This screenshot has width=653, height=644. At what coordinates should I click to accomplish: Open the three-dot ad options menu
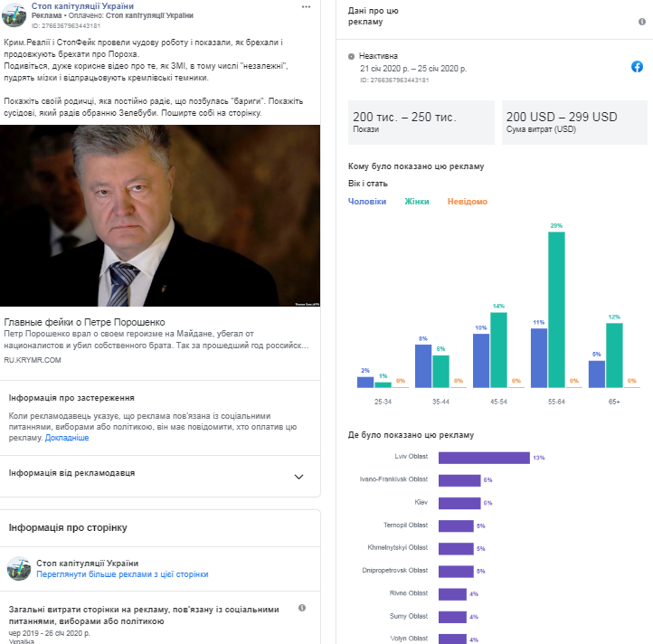[x=306, y=6]
